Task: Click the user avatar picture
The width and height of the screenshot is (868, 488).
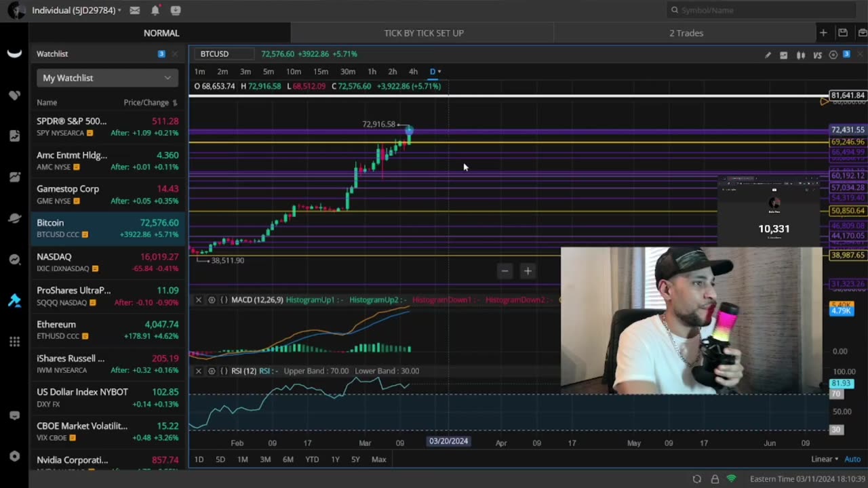Action: [x=16, y=10]
